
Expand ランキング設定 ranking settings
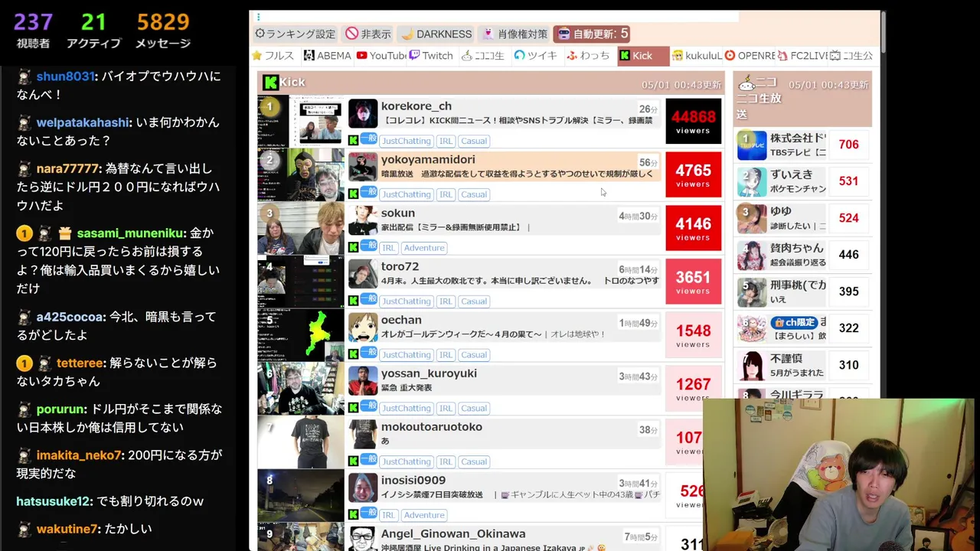295,34
